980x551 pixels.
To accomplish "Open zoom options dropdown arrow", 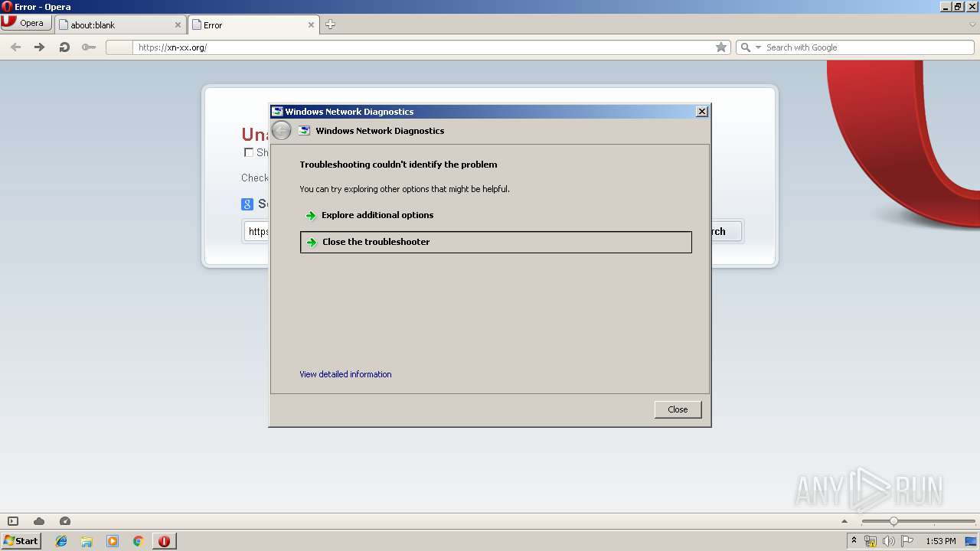I will tap(845, 521).
